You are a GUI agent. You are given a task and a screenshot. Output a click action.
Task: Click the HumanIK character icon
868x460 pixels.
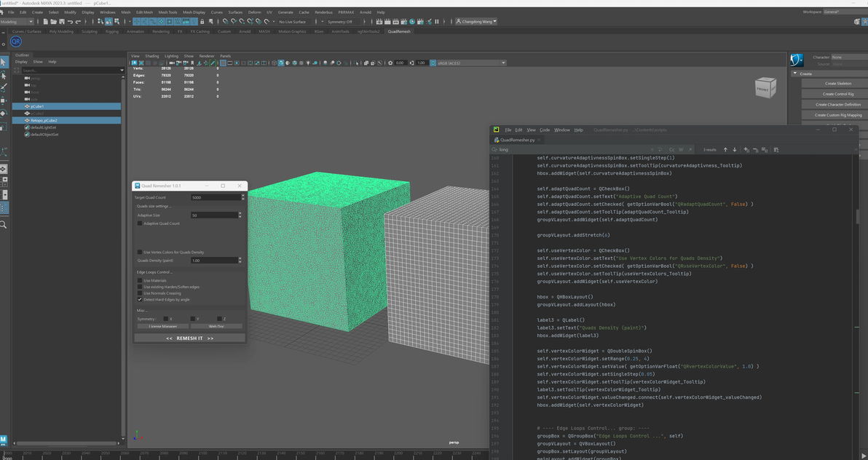(797, 60)
